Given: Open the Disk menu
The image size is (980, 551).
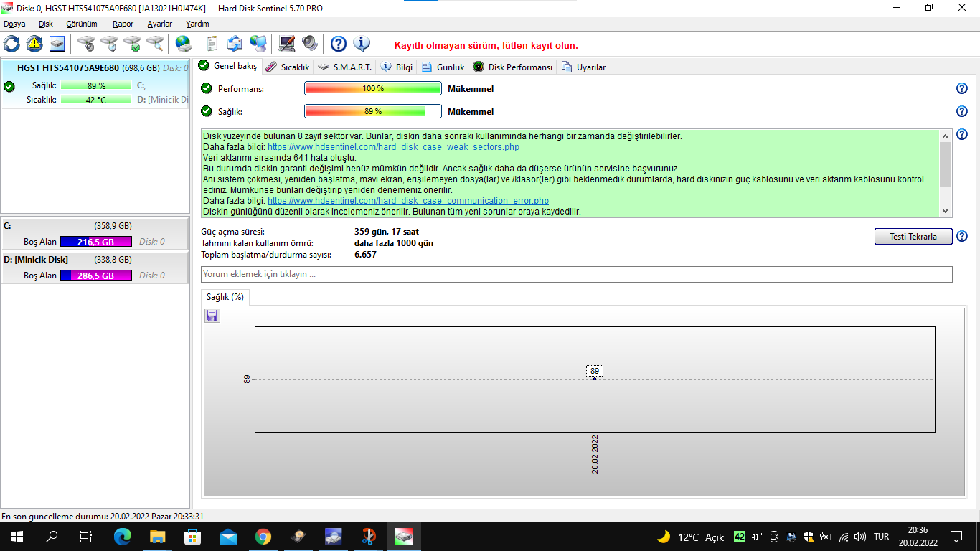Looking at the screenshot, I should (x=46, y=24).
